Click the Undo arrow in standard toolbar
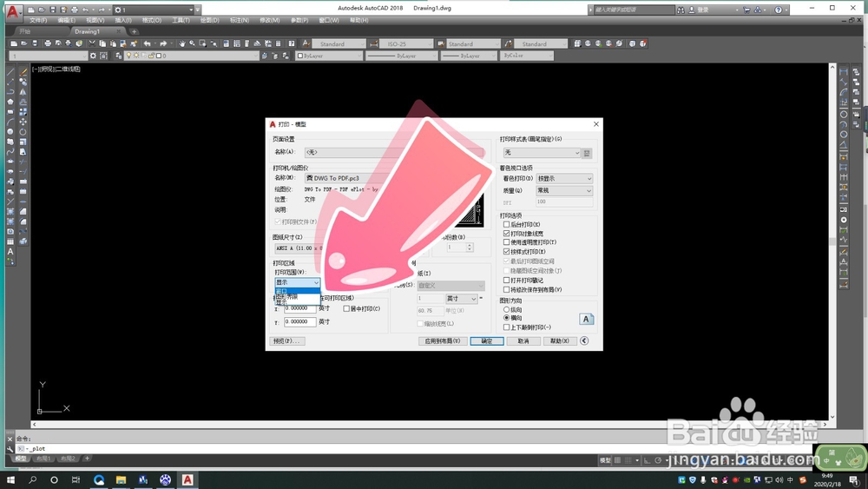 click(148, 43)
